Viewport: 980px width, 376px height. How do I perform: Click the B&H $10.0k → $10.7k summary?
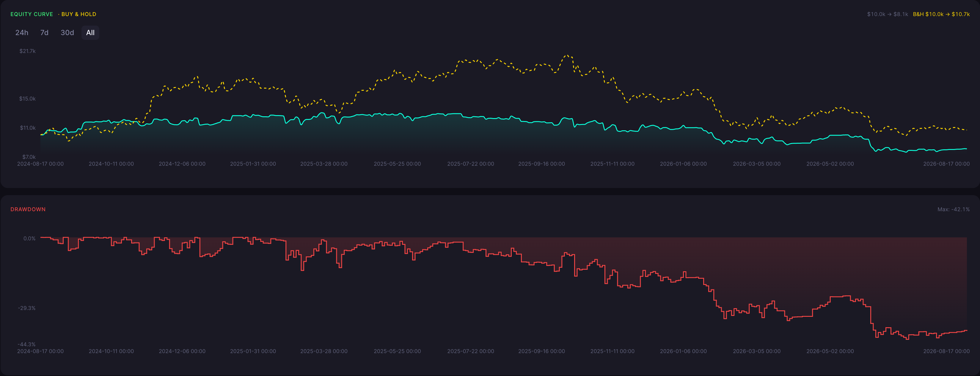coord(941,14)
